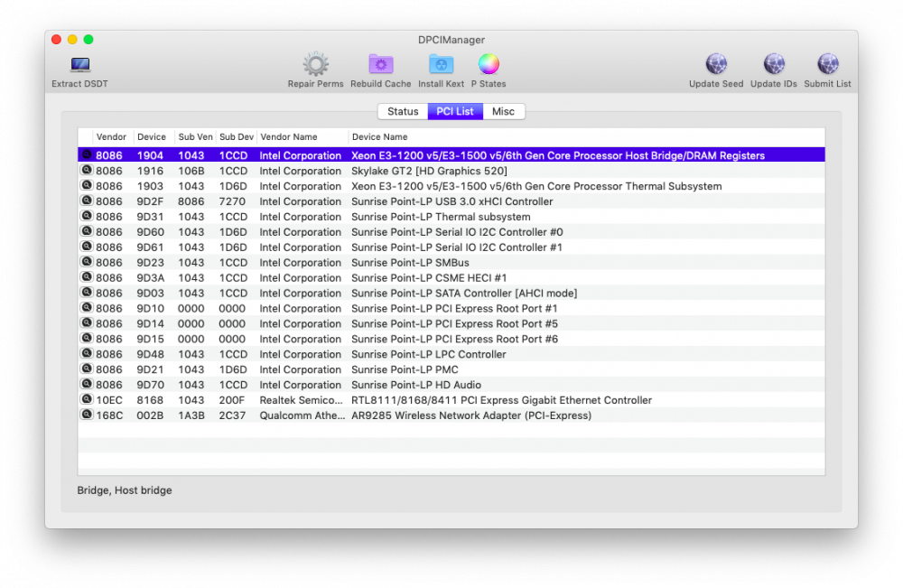Select 'RTL8111/8168/8411 PCI Express Gigabit Ethernet Controller' text
Image resolution: width=903 pixels, height=588 pixels.
[501, 400]
